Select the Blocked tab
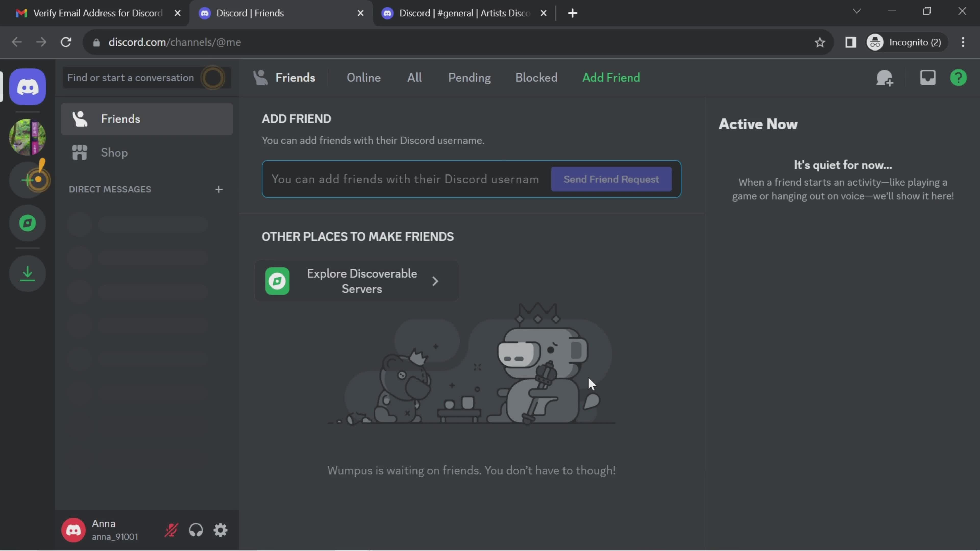 (x=536, y=77)
